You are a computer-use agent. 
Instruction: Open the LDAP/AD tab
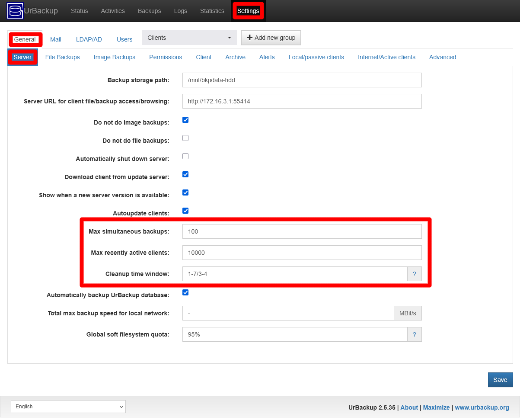(89, 39)
